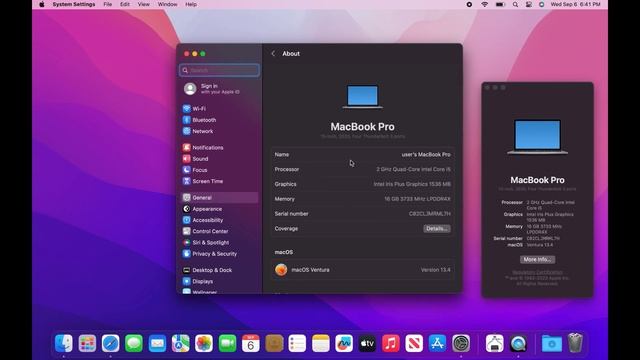Launch Maps from the Dock

180,343
